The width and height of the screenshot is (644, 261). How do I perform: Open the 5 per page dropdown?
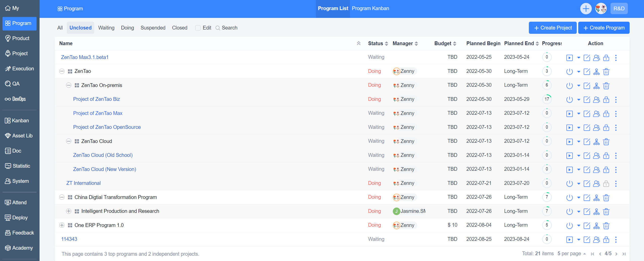(x=571, y=253)
